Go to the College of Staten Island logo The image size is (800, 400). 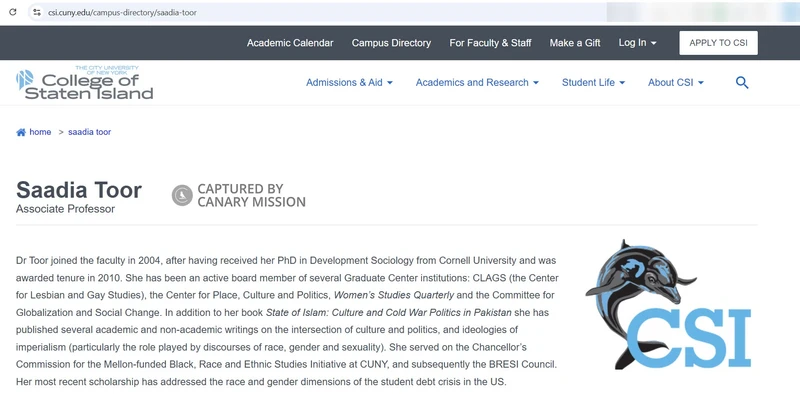click(85, 82)
